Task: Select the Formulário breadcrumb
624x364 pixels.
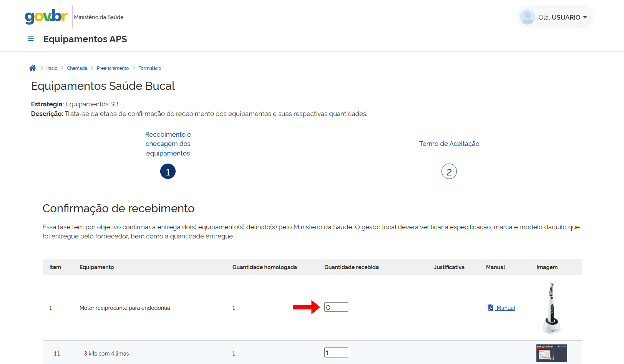Action: (x=149, y=68)
